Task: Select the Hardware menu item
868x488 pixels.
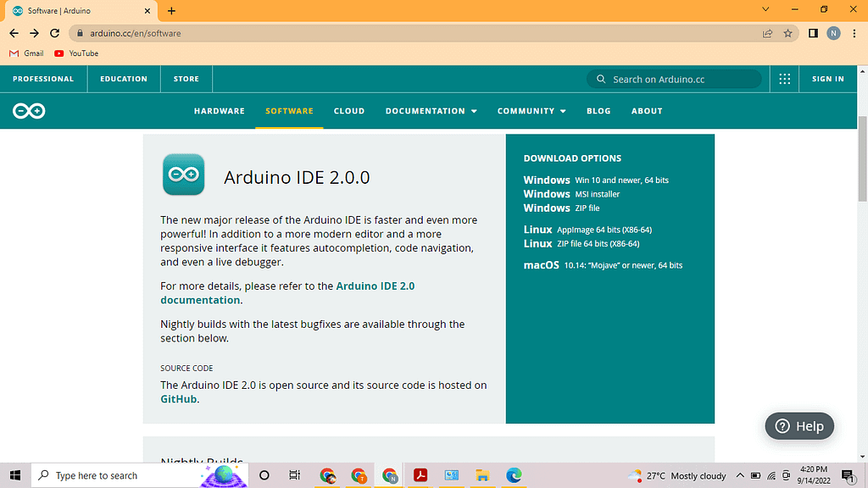Action: (220, 111)
